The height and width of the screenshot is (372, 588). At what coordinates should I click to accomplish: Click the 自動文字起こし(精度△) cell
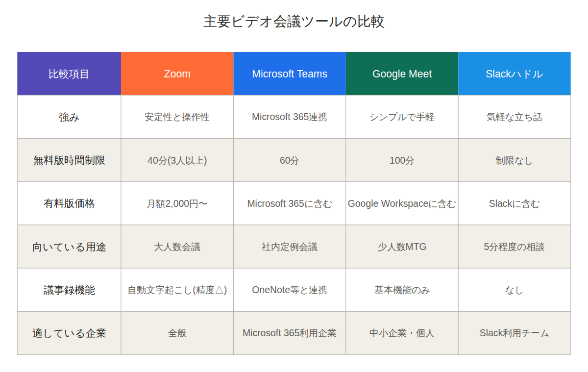[x=177, y=290]
